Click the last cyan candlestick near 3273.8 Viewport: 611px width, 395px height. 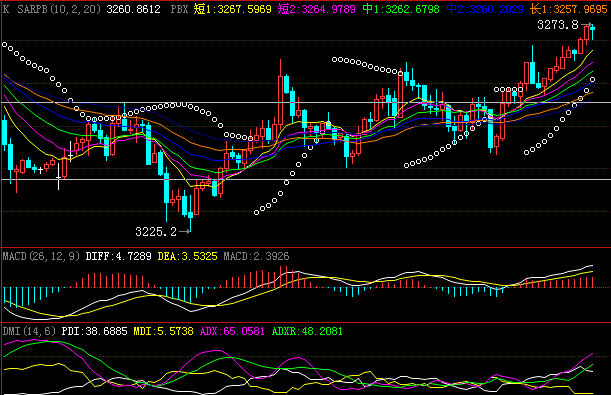(x=592, y=31)
